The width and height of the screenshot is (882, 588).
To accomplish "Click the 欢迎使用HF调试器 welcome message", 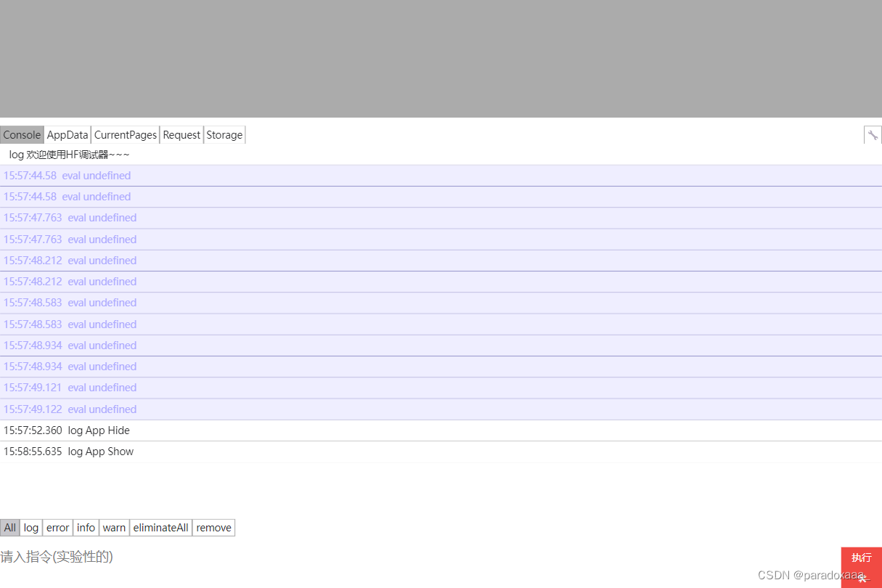I will (x=69, y=154).
